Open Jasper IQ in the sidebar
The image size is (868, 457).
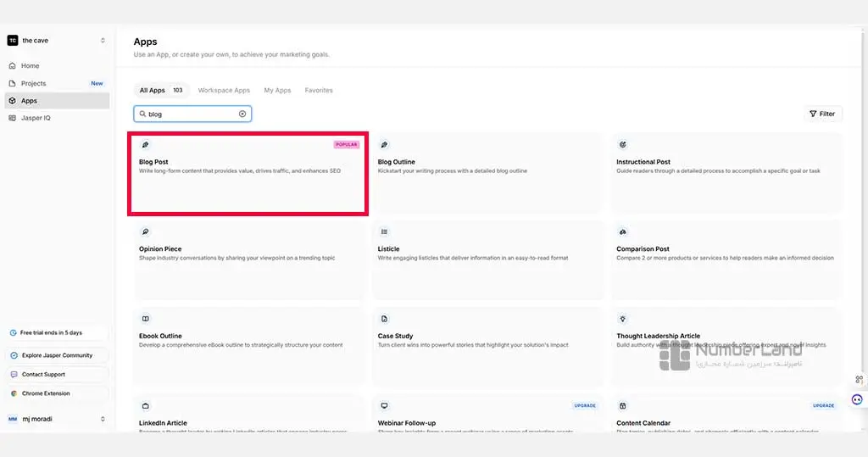[57, 118]
